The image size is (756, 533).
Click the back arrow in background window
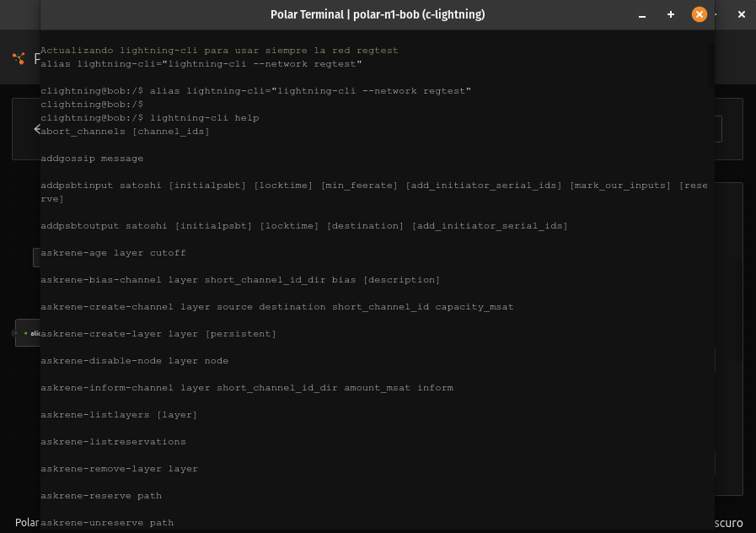37,129
